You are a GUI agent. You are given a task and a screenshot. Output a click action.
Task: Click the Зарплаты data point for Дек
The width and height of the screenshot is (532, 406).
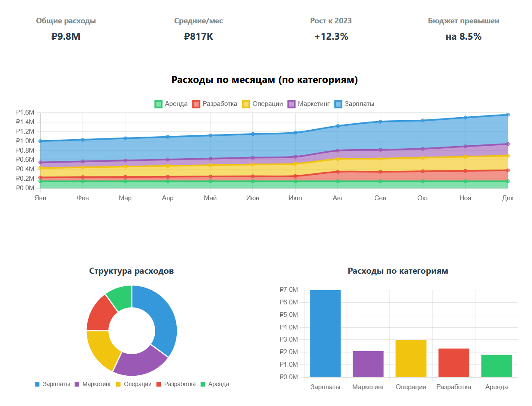pos(508,115)
